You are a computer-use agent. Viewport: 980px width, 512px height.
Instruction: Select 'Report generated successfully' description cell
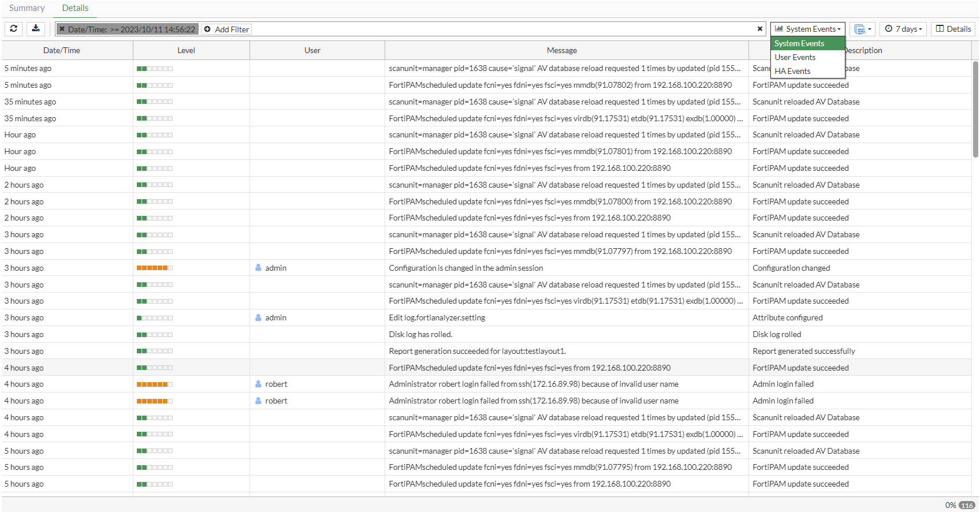click(x=860, y=351)
